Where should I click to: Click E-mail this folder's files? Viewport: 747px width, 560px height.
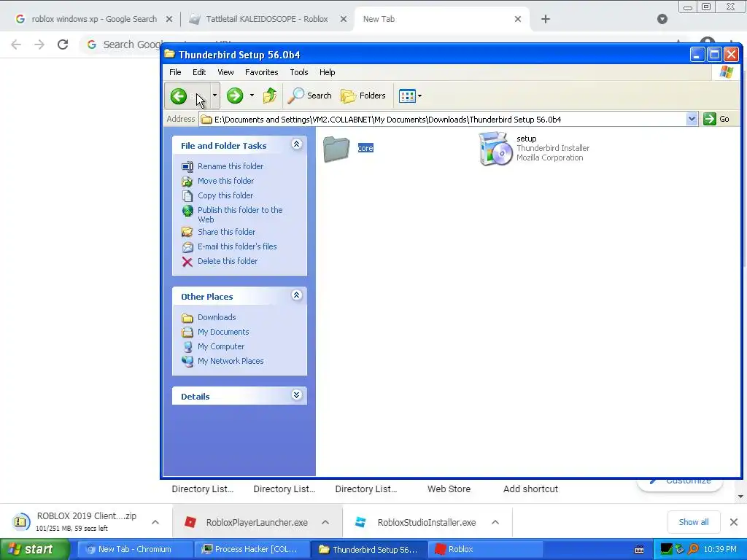(x=237, y=246)
